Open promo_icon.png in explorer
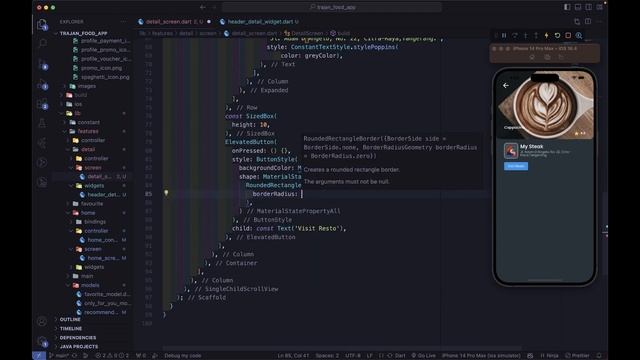 pos(101,68)
